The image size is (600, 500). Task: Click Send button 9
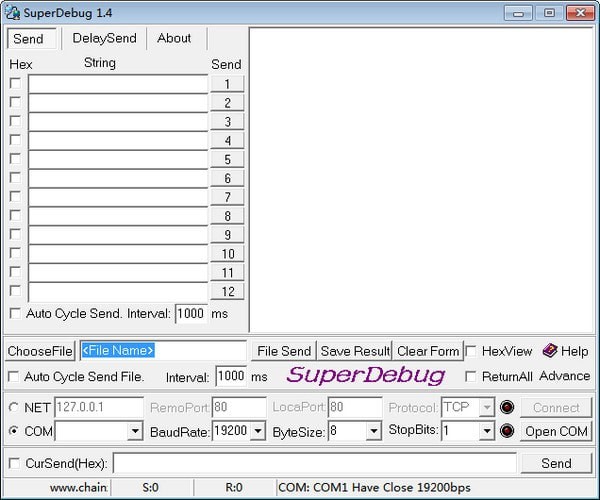[x=227, y=235]
